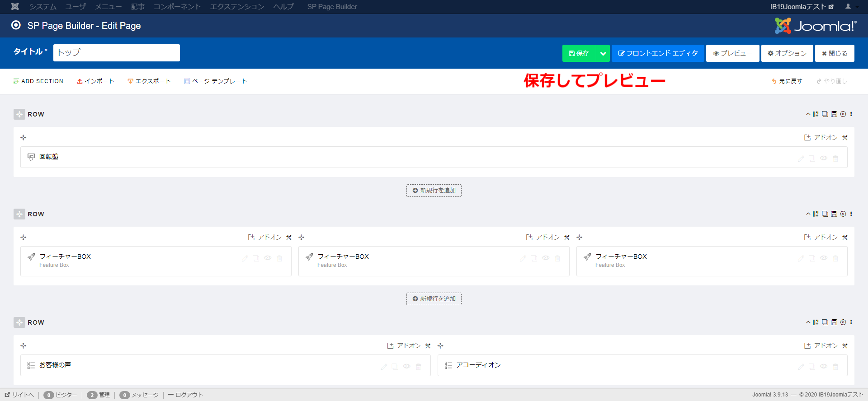Open column tools in the first row's column

click(845, 138)
